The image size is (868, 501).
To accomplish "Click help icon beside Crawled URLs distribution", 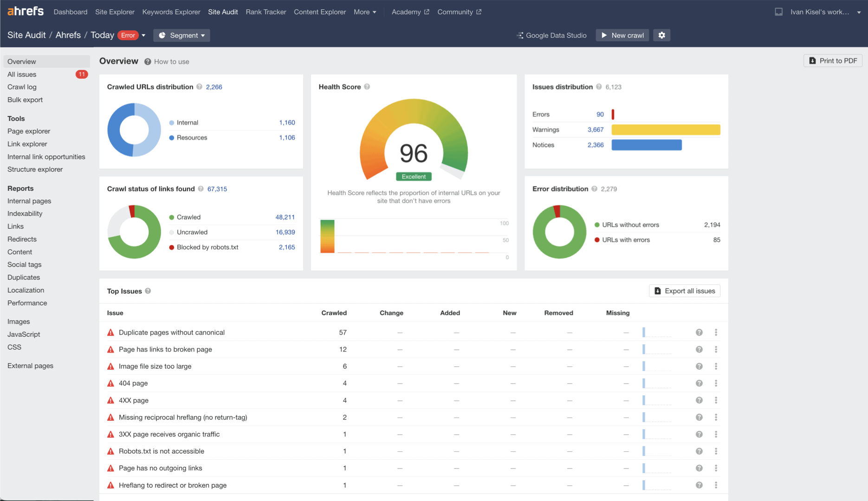I will click(x=199, y=87).
